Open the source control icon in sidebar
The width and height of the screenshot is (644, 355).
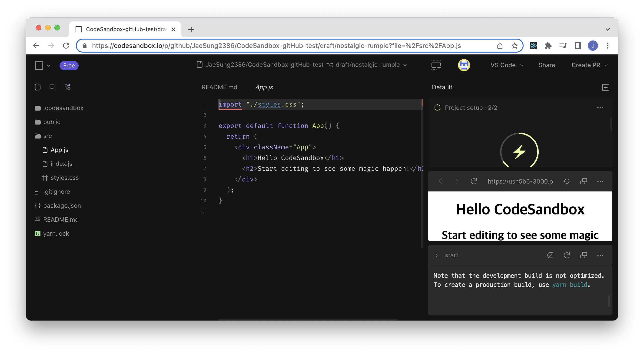click(x=67, y=87)
